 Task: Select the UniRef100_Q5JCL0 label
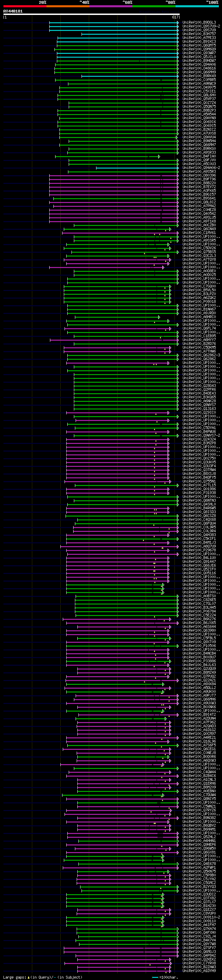[199, 57]
